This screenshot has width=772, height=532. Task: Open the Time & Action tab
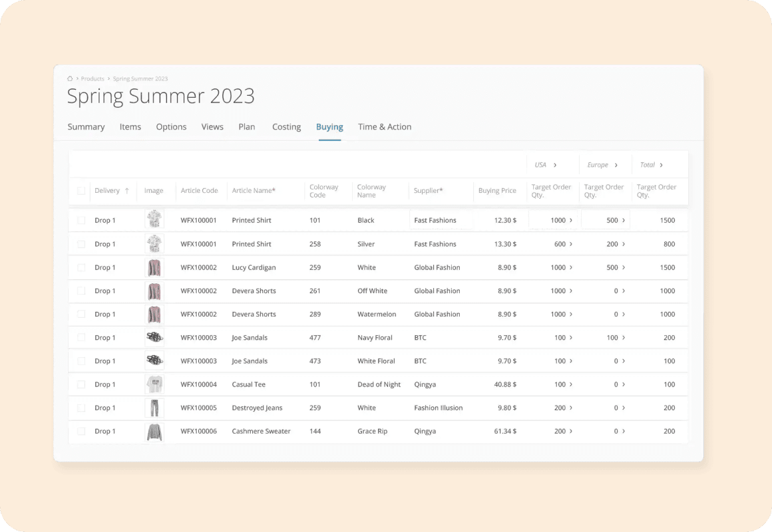(x=384, y=127)
